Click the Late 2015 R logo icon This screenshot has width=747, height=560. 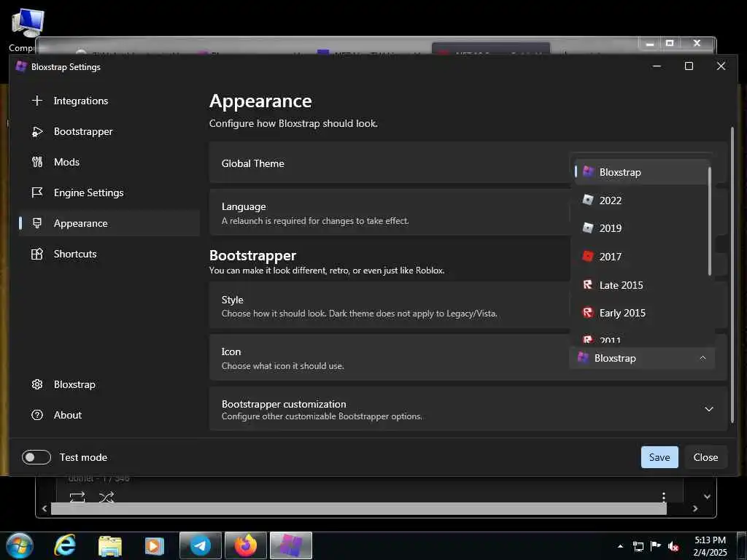tap(588, 285)
